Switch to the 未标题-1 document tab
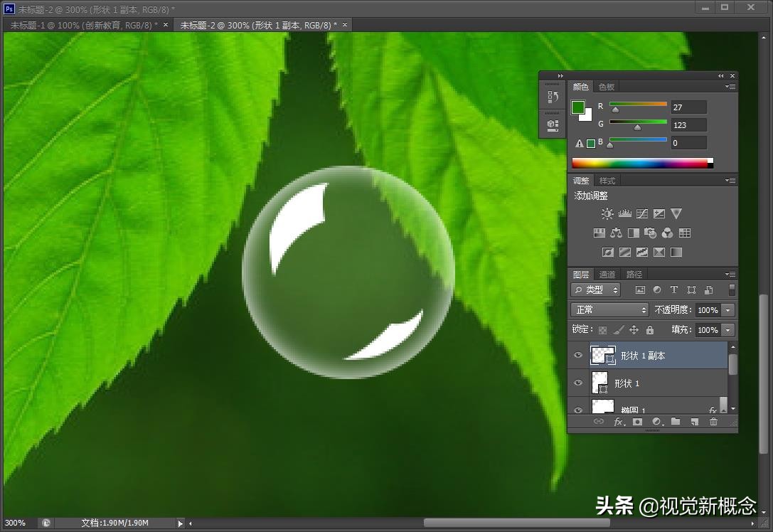Viewport: 773px width, 532px height. tap(84, 25)
